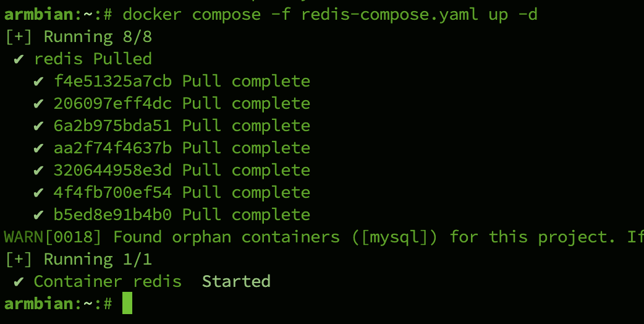644x324 pixels.
Task: Click the "Running 8/8" progress text
Action: click(98, 36)
